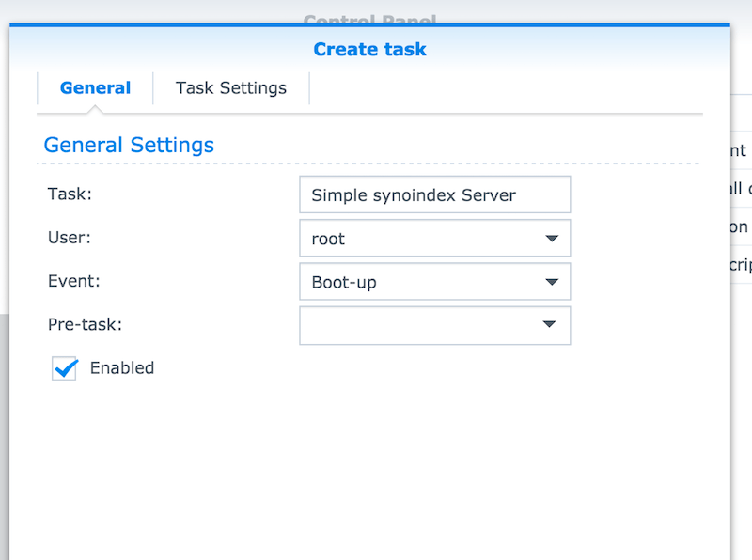Click the background list row ending in "crip"
Image resolution: width=752 pixels, height=560 pixels.
point(739,265)
